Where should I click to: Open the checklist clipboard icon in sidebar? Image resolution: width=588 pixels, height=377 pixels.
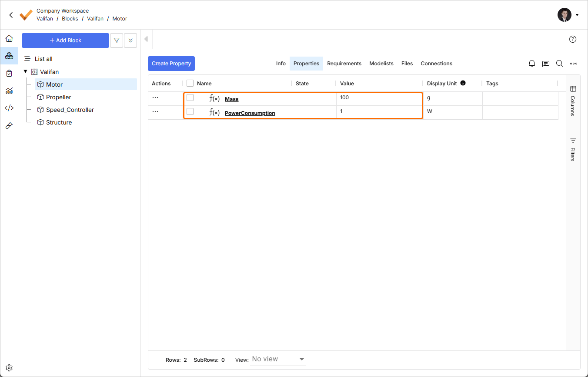(9, 73)
